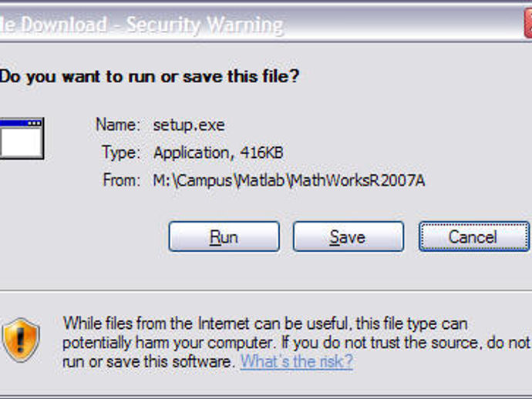This screenshot has height=399, width=532.
Task: Click the "Application, 416KB" type text
Action: point(218,153)
